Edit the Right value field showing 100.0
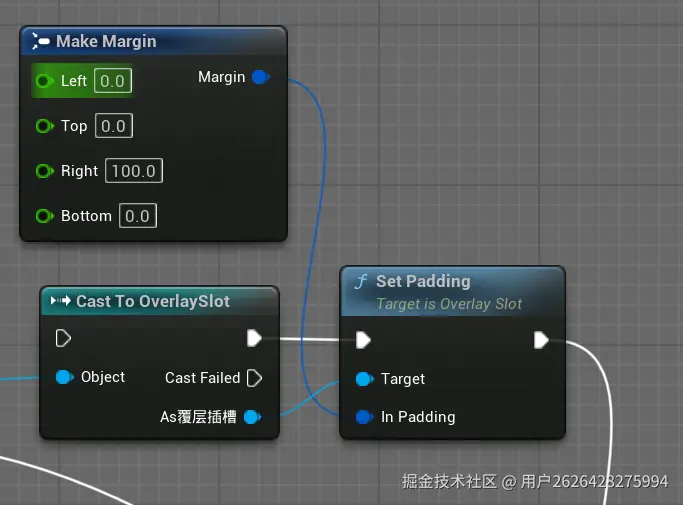The image size is (683, 505). [134, 171]
